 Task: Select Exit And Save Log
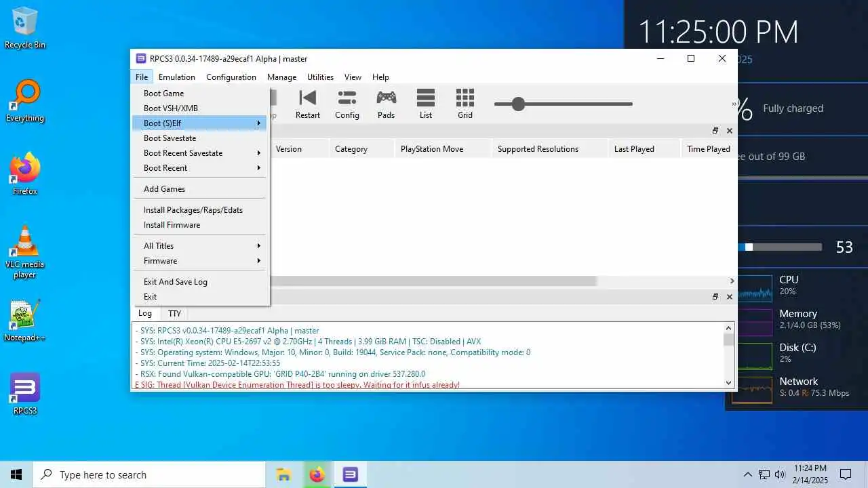click(199, 282)
